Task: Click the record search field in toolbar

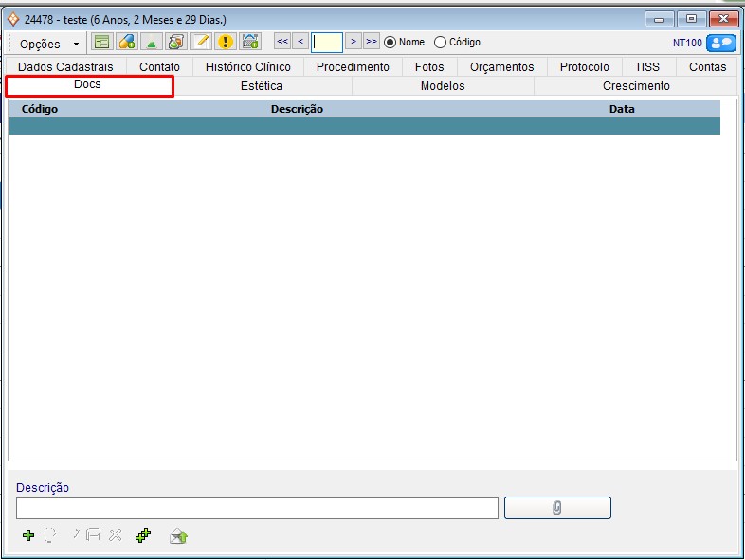Action: (x=327, y=43)
